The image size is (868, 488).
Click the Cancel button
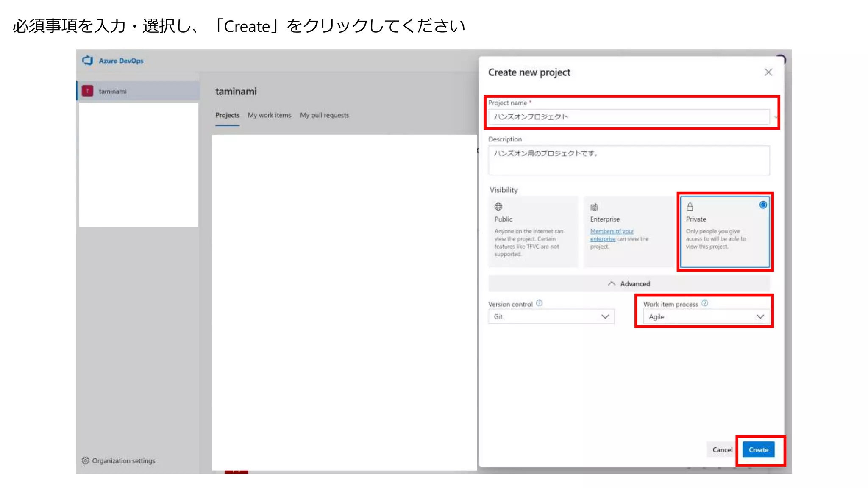click(x=722, y=450)
